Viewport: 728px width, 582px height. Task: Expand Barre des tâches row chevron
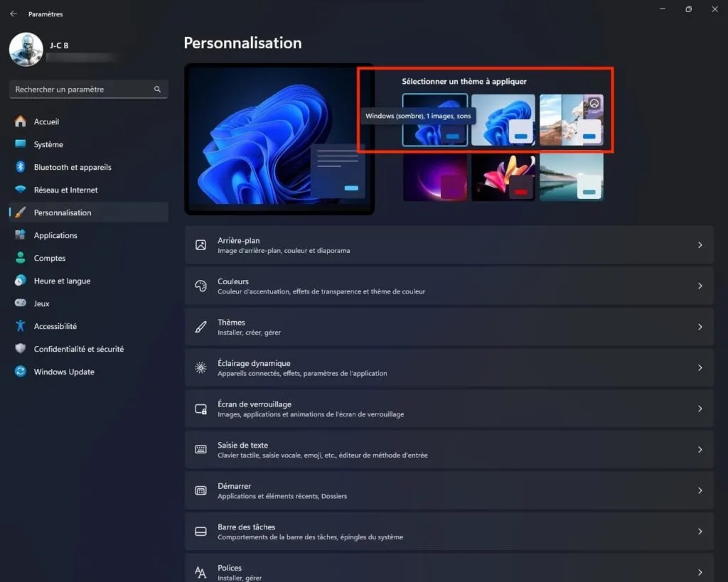700,532
